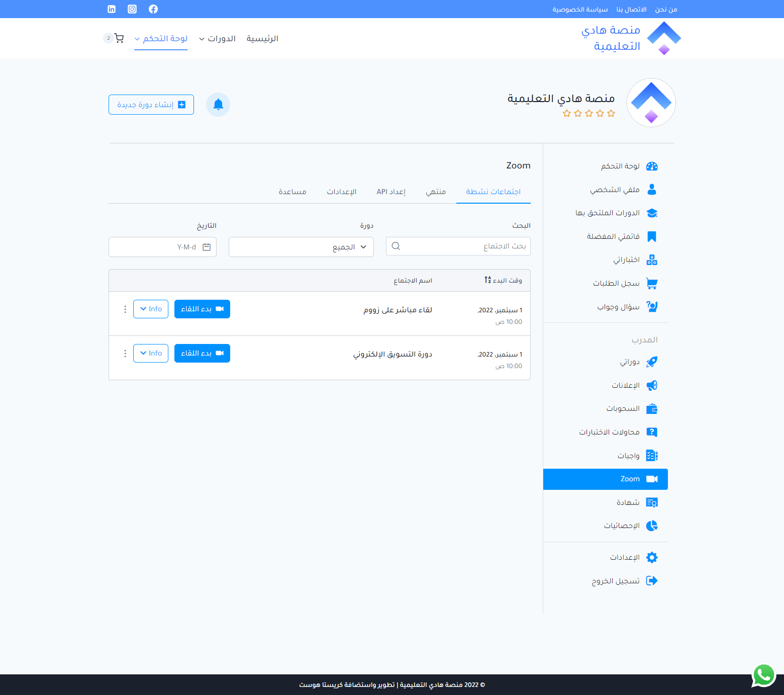Open three-dot menu for لقاء مباشر على زووم
Image resolution: width=784 pixels, height=695 pixels.
125,309
